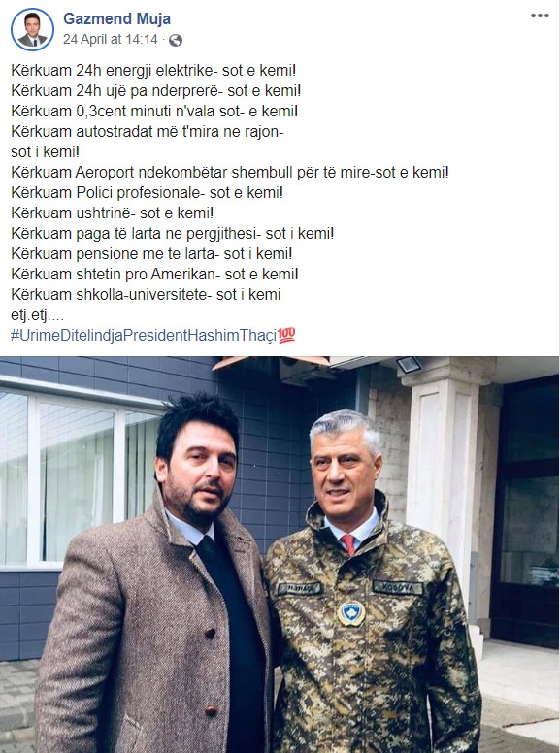Click the red 100 emoji after hashtag
The image size is (560, 753).
[286, 335]
